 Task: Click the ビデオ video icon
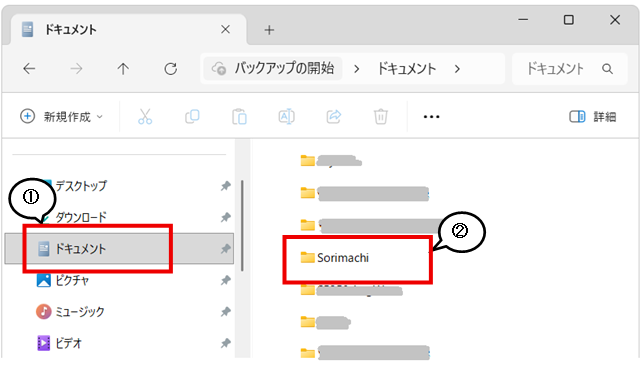click(44, 343)
